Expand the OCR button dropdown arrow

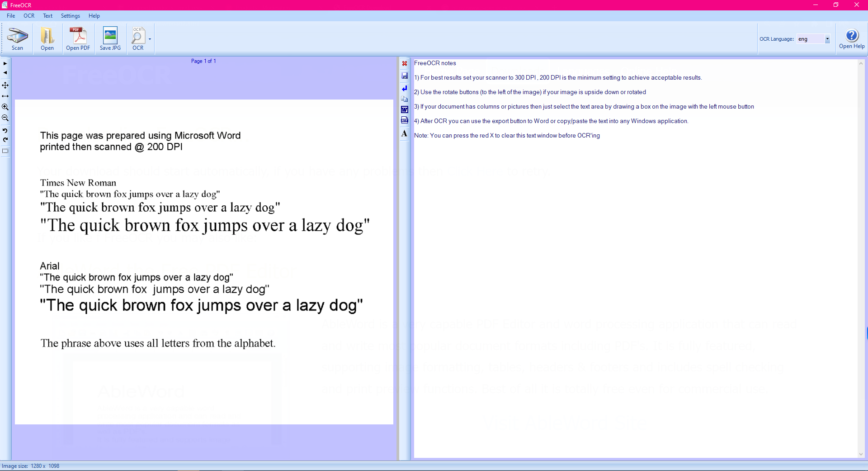coord(150,39)
